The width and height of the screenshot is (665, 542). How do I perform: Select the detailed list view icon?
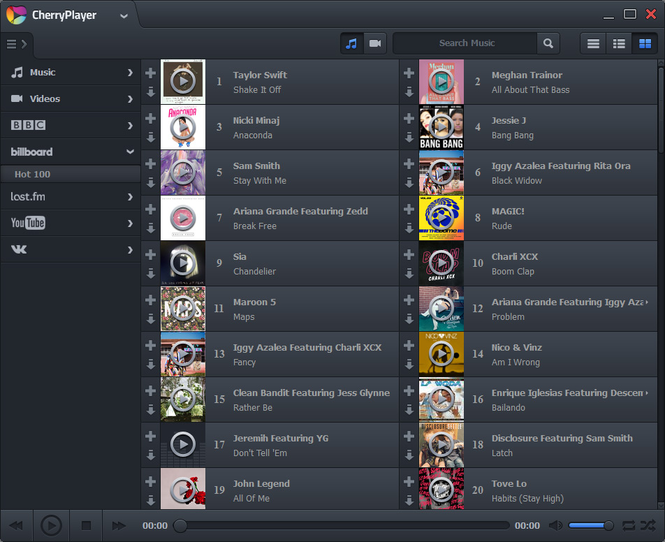[x=619, y=43]
